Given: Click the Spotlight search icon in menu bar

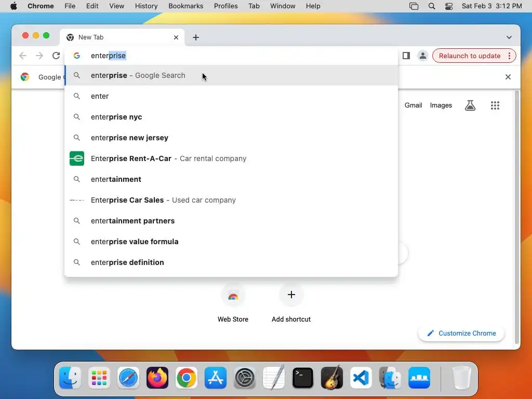Looking at the screenshot, I should tap(432, 6).
